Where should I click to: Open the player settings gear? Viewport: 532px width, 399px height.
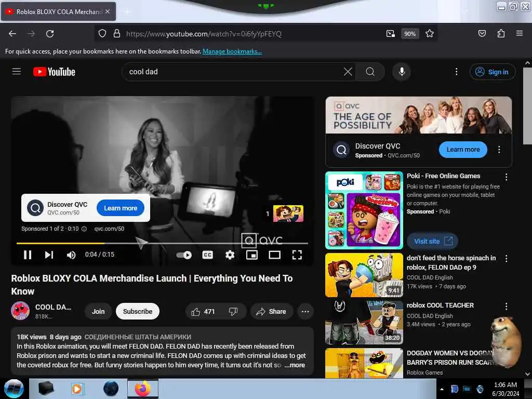pos(230,255)
